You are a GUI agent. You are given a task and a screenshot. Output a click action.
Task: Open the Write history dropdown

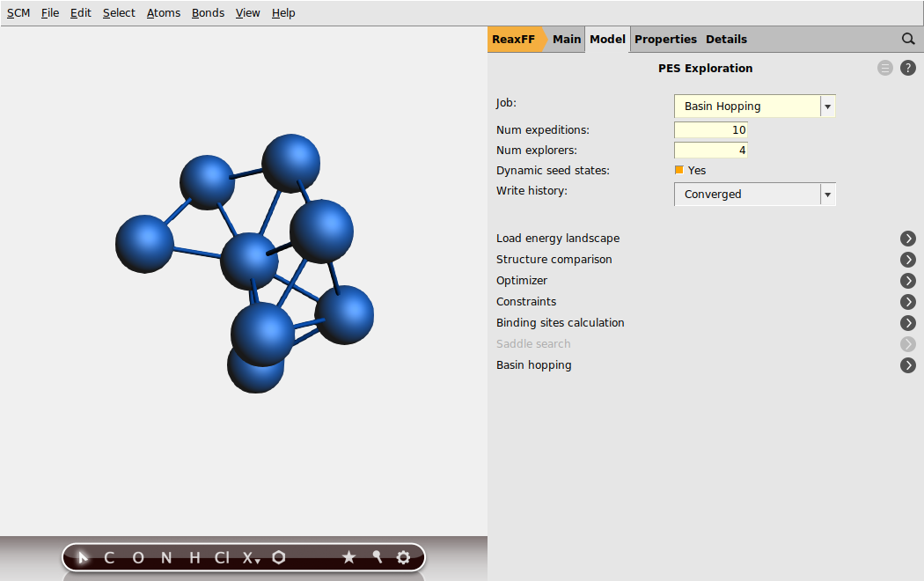754,195
